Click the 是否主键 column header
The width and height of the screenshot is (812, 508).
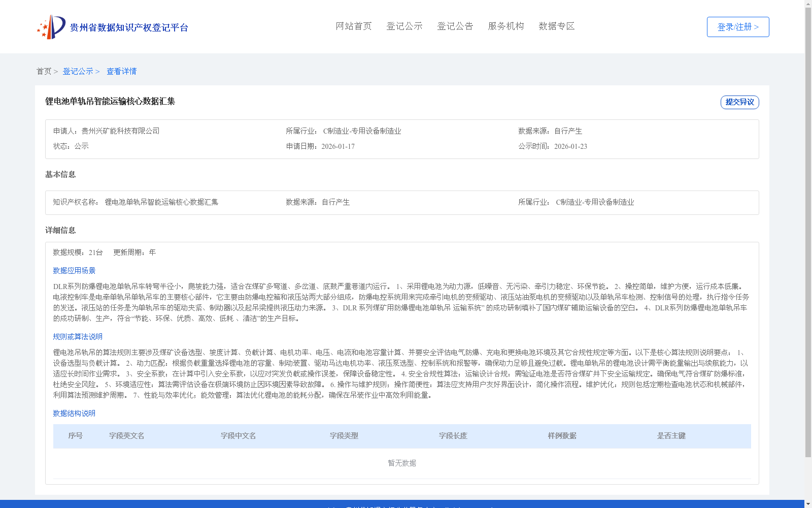671,436
